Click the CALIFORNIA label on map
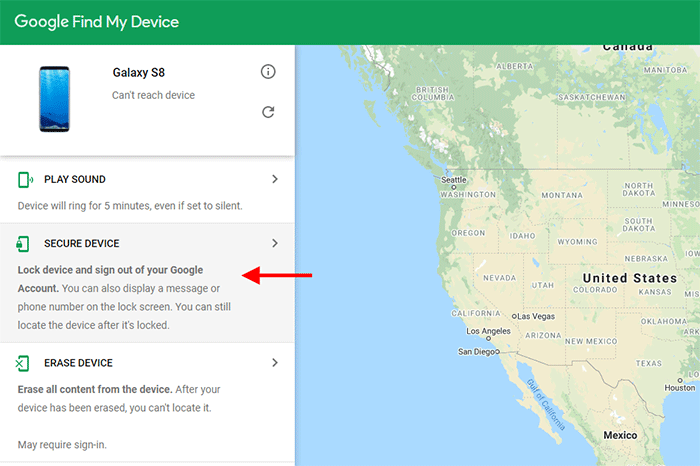 (x=476, y=313)
